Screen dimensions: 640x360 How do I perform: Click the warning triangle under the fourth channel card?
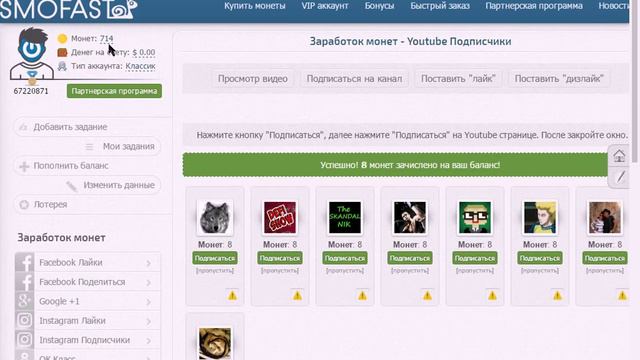pyautogui.click(x=427, y=296)
